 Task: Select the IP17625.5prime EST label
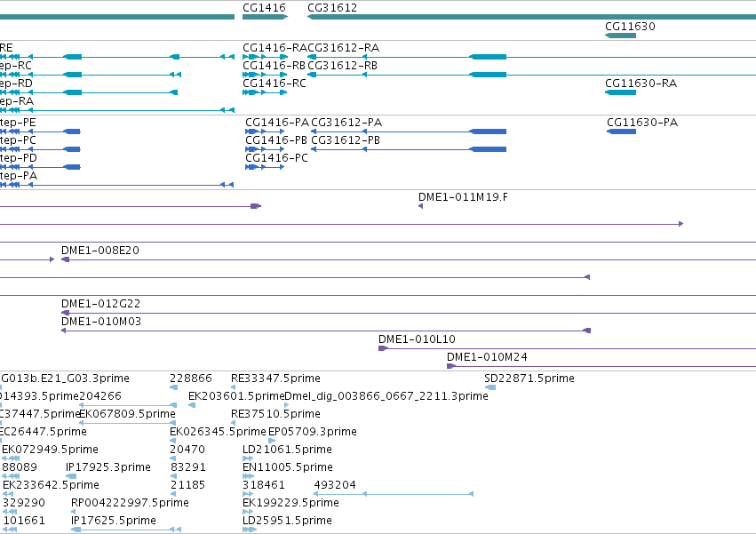[x=114, y=521]
